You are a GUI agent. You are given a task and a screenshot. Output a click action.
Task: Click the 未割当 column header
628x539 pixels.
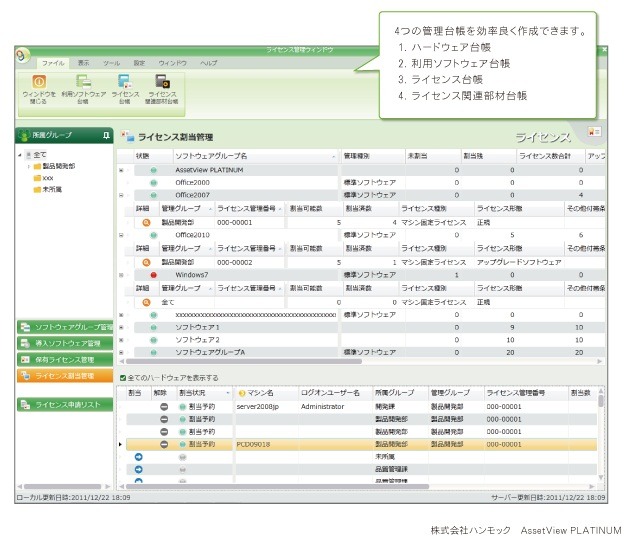click(x=432, y=156)
